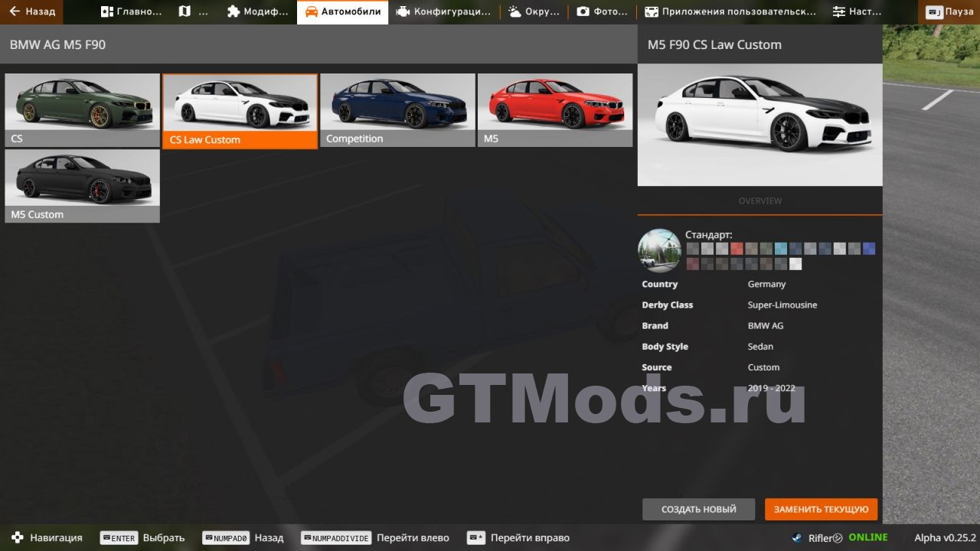Click the large M5 F90 preview image

coord(759,125)
